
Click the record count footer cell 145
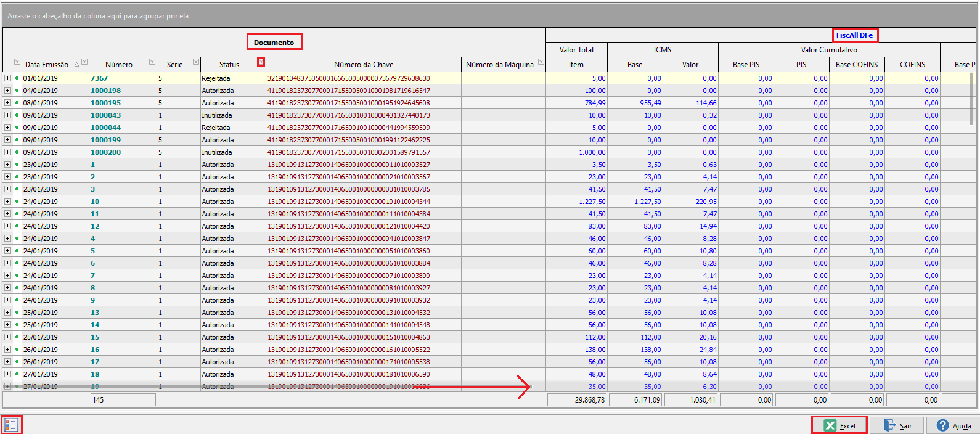(x=123, y=400)
